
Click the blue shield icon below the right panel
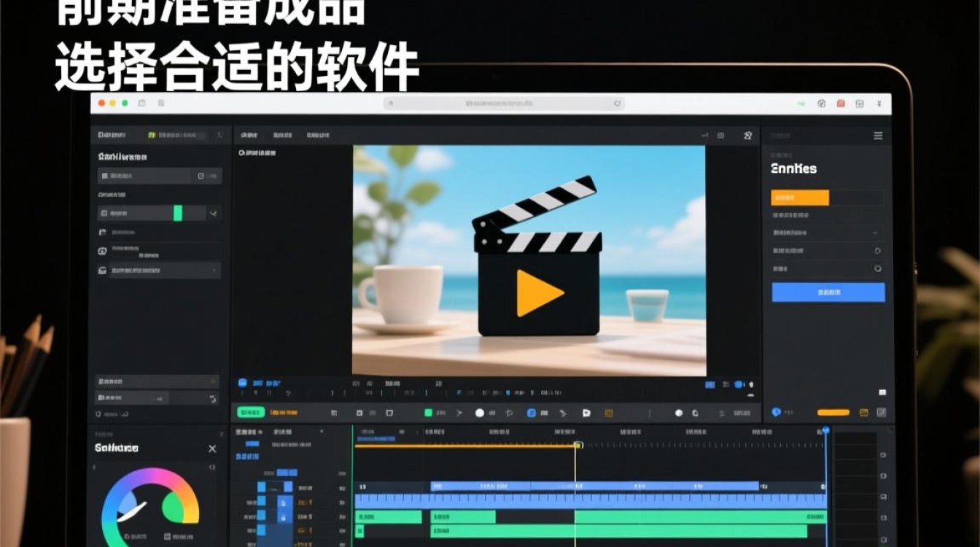click(x=776, y=412)
